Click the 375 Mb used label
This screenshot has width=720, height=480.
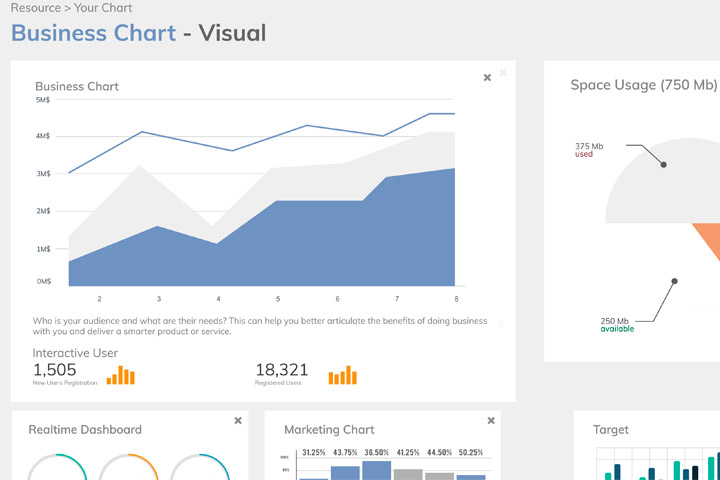tap(589, 150)
